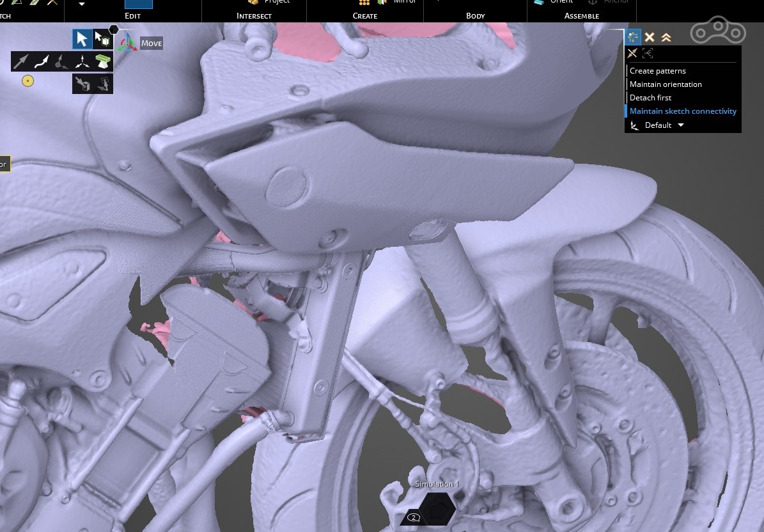Pick the green block fulcrum tool
764x532 pixels.
pyautogui.click(x=102, y=61)
